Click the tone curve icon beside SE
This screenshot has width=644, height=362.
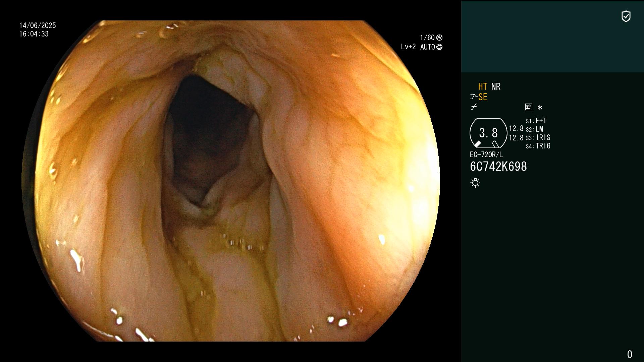tap(474, 97)
